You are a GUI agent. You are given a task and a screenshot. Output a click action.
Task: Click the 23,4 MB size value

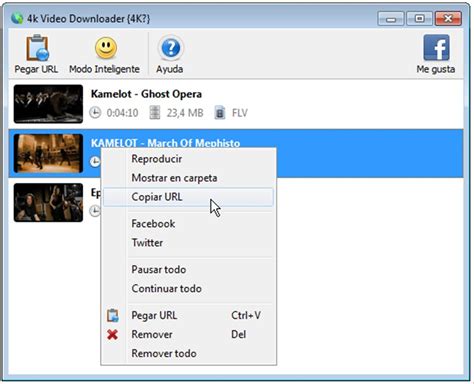tap(185, 113)
